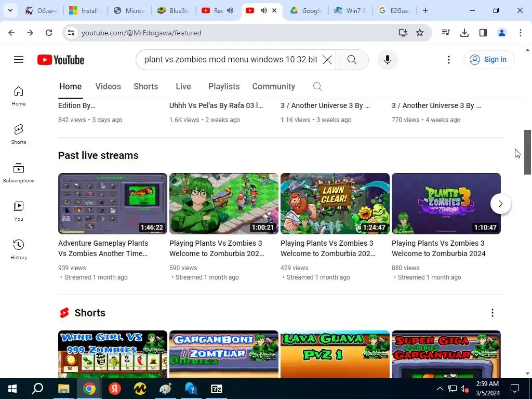Open YouTube settings three-dot menu
This screenshot has width=532, height=399.
click(x=448, y=60)
